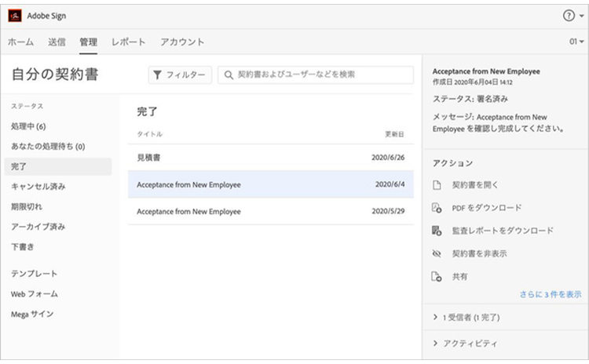Select the 見積書 agreement row

click(271, 158)
